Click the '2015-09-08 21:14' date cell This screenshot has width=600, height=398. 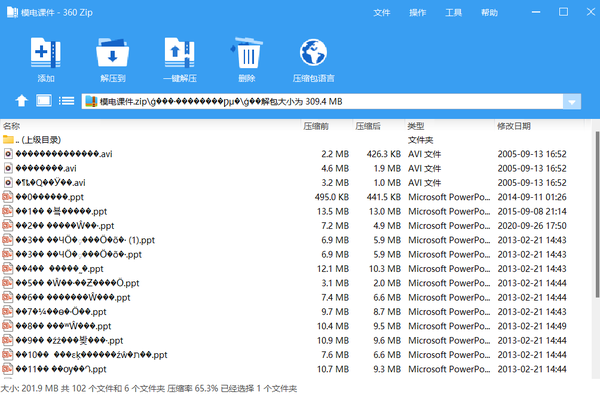coord(532,211)
